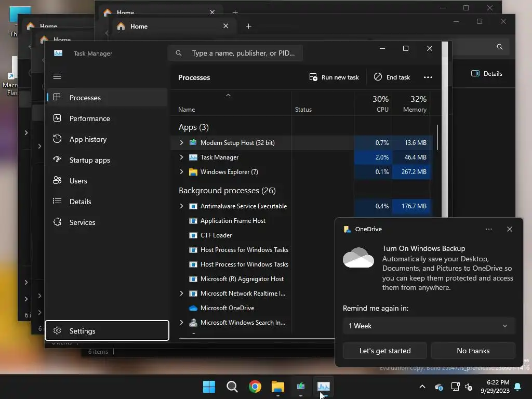Click the OneDrive tray icon

click(x=438, y=387)
